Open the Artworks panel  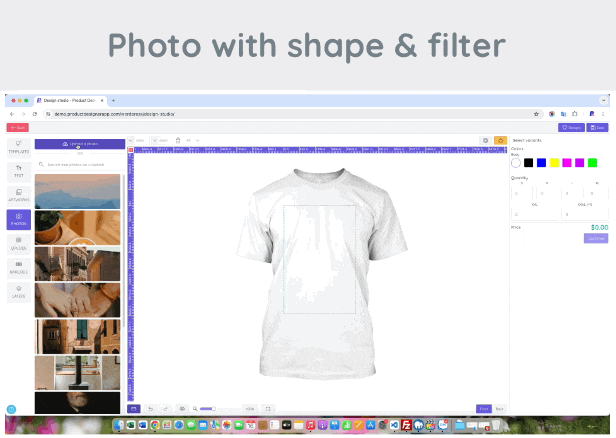(x=19, y=194)
